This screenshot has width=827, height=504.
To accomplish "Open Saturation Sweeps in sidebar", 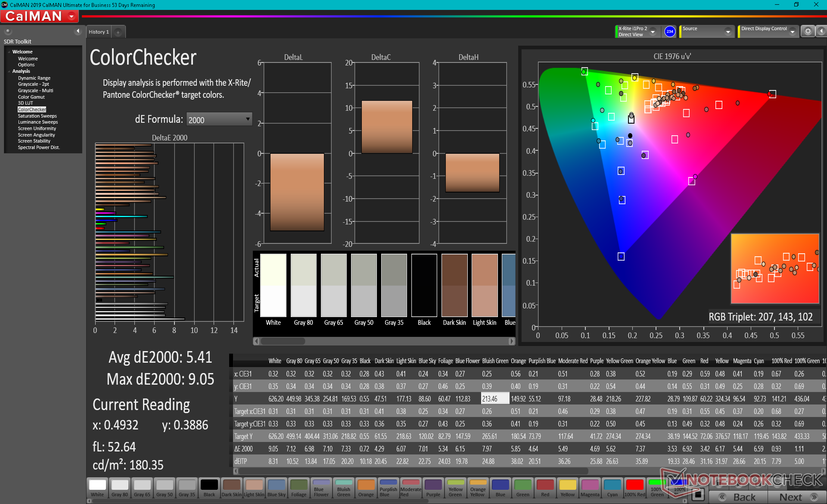I will [37, 116].
